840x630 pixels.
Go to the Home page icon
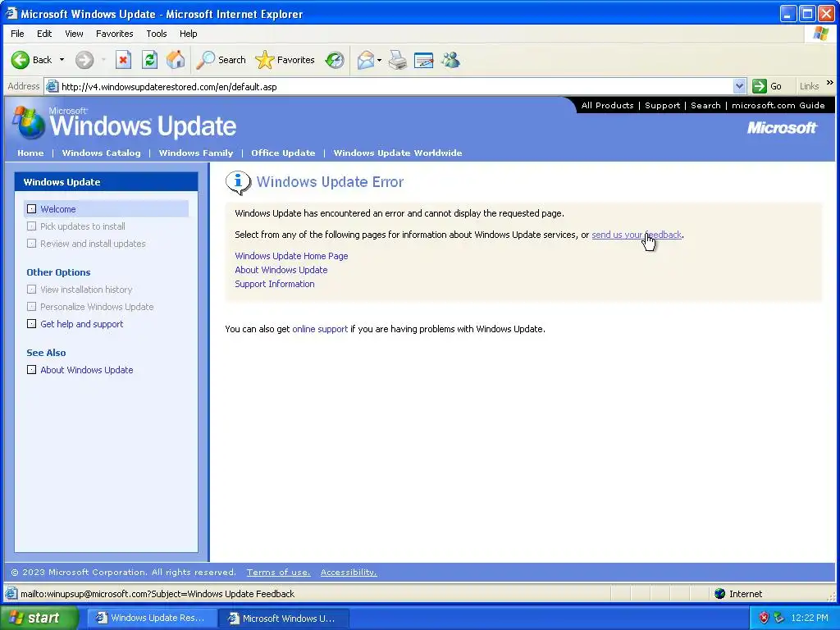click(x=176, y=60)
